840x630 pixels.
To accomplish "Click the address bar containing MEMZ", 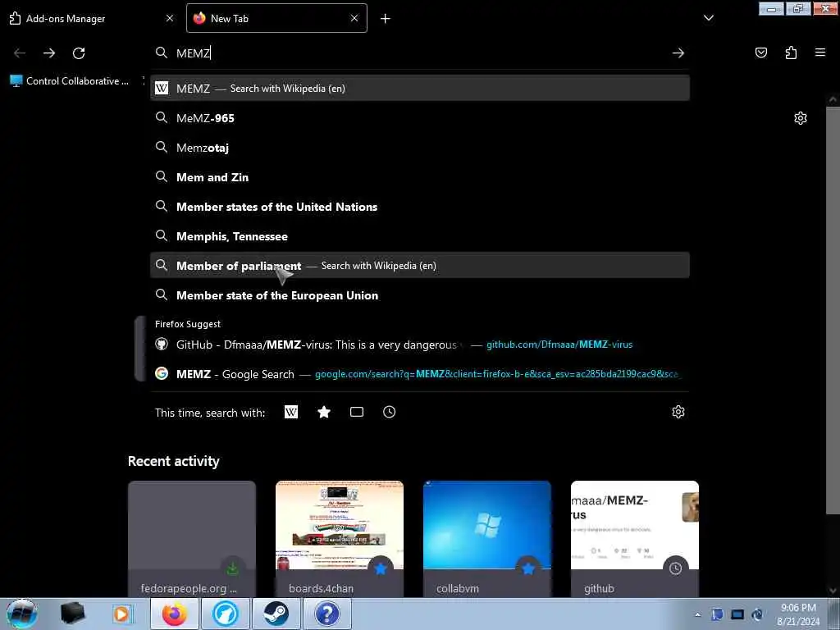I will pos(420,53).
